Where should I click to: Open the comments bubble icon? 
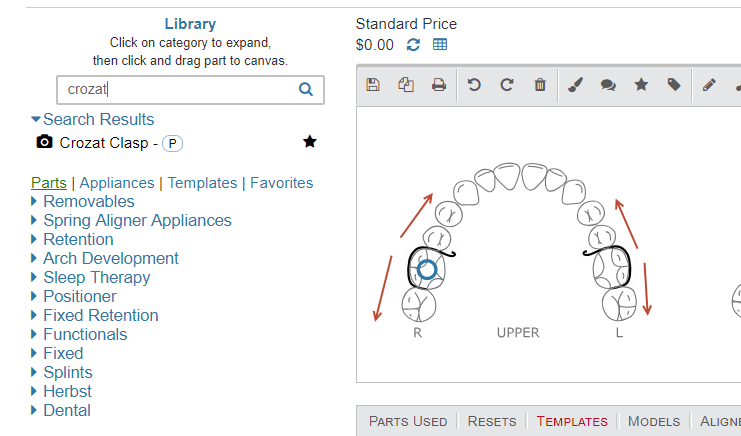tap(608, 85)
